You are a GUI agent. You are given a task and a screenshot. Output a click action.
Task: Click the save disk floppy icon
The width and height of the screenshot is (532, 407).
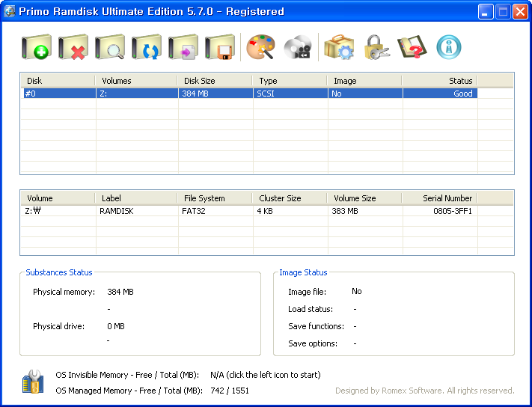tap(220, 47)
